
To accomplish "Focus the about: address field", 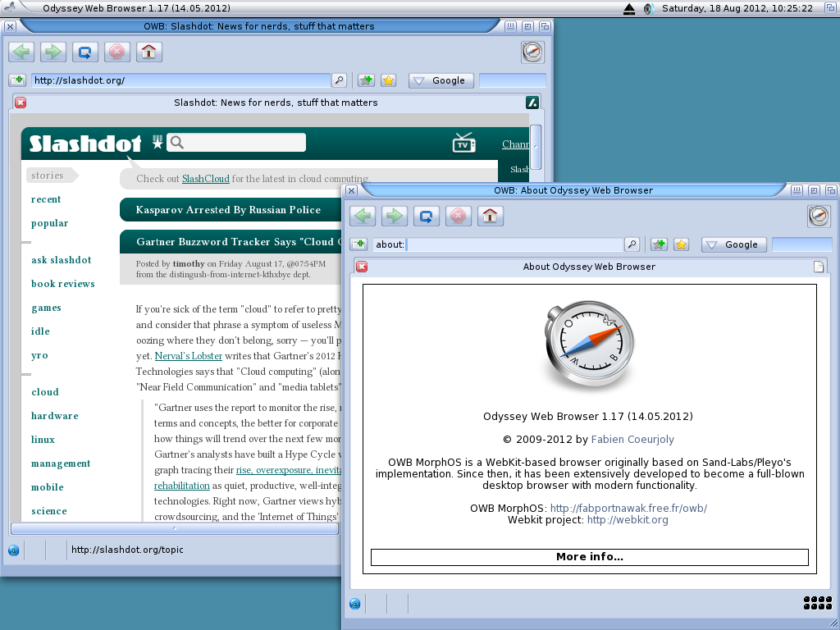I will coord(498,244).
